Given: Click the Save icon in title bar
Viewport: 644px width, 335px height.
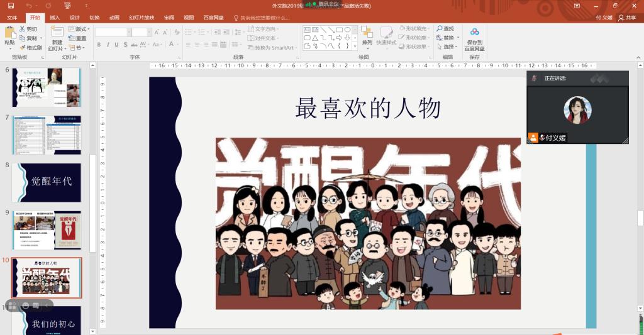Looking at the screenshot, I should tap(11, 6).
